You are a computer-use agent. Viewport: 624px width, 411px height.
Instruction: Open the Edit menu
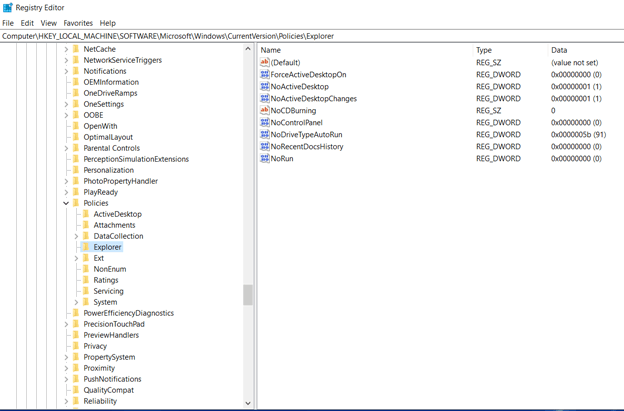coord(27,23)
